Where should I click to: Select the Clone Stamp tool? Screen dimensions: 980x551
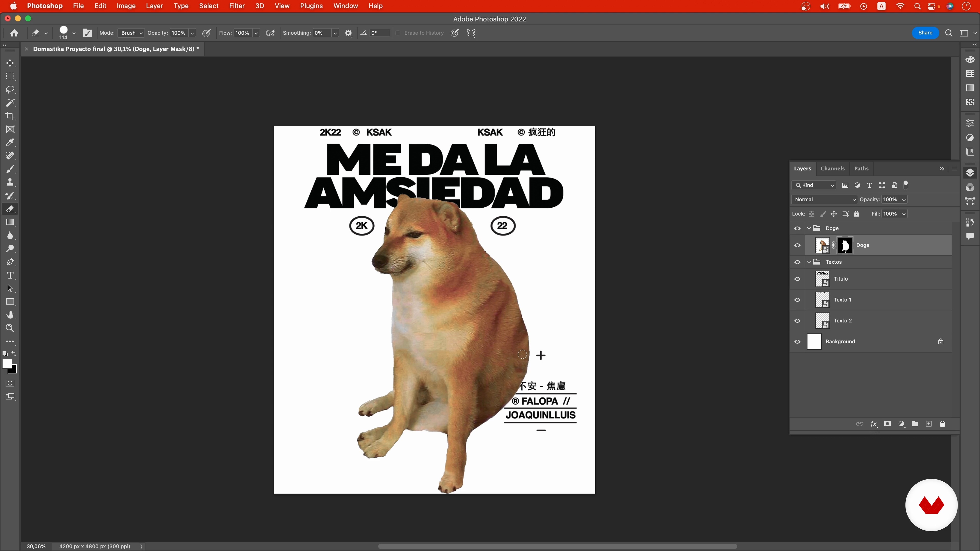pos(10,183)
